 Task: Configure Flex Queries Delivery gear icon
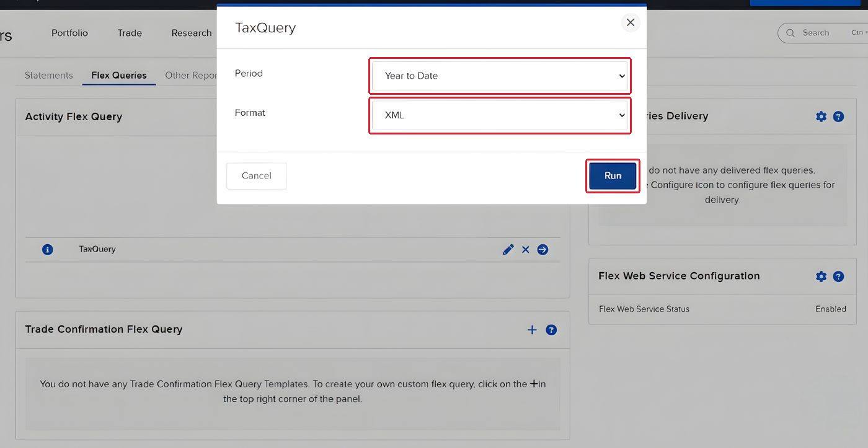click(x=821, y=116)
